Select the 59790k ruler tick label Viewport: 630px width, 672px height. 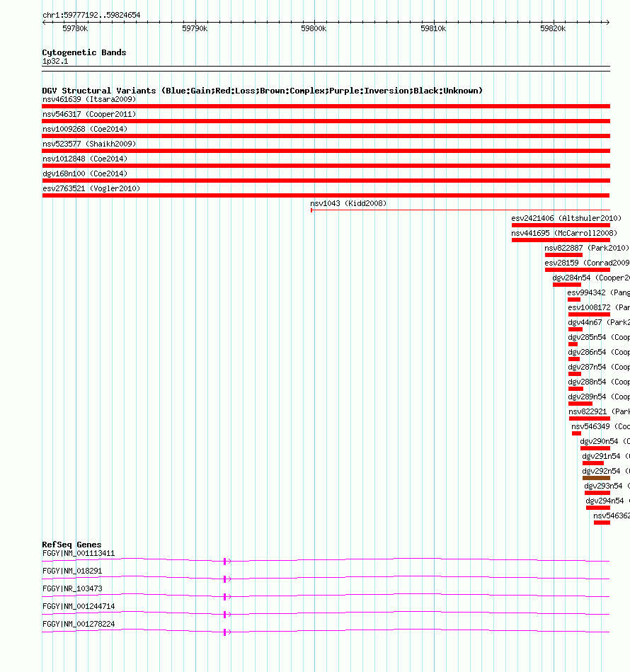(x=195, y=29)
